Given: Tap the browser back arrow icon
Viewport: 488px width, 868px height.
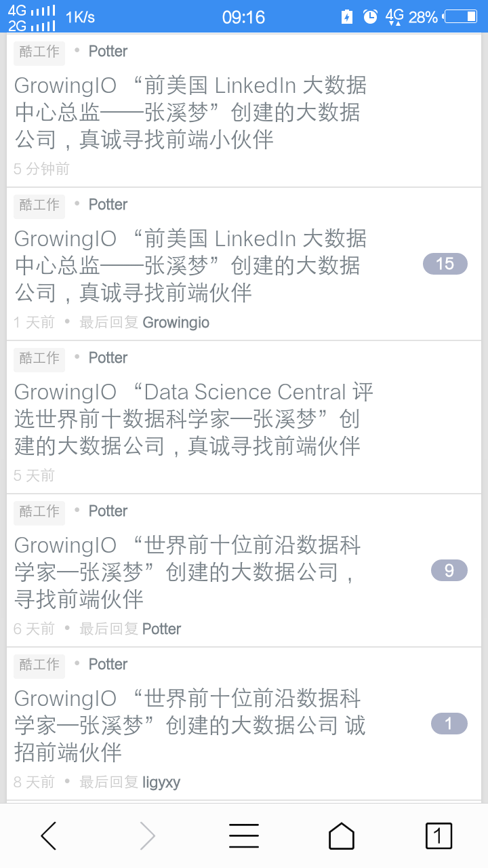Looking at the screenshot, I should coord(49,835).
